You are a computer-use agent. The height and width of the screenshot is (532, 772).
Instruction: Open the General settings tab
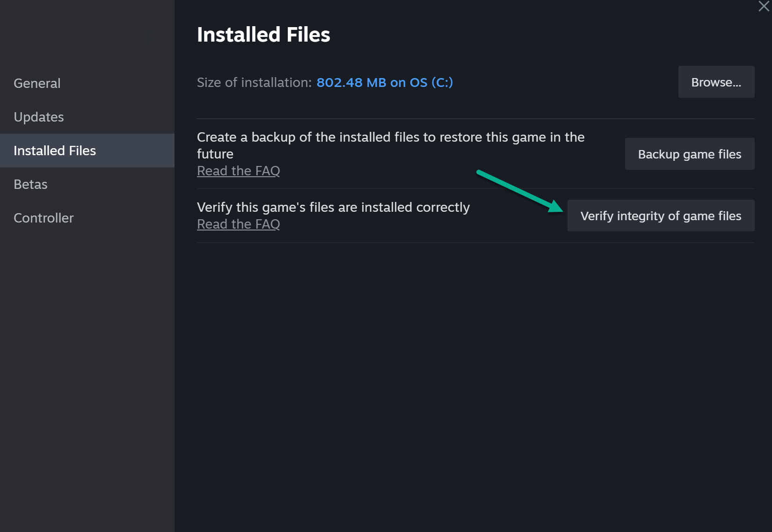[x=37, y=83]
